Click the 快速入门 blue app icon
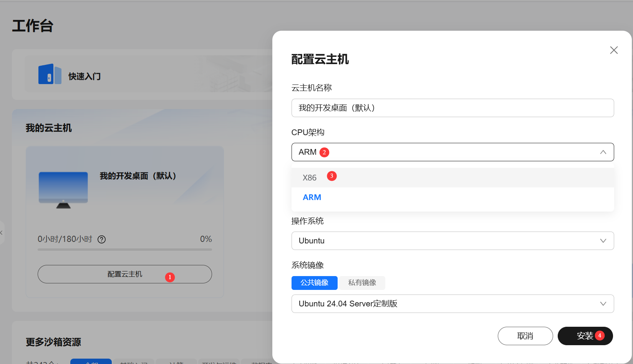The width and height of the screenshot is (633, 364). (x=50, y=74)
